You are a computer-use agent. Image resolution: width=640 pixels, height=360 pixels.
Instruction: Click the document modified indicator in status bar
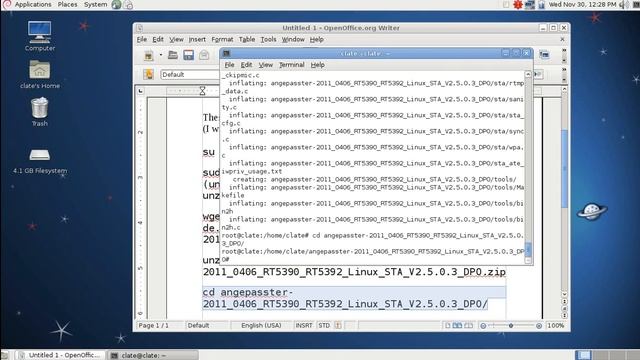tap(338, 325)
